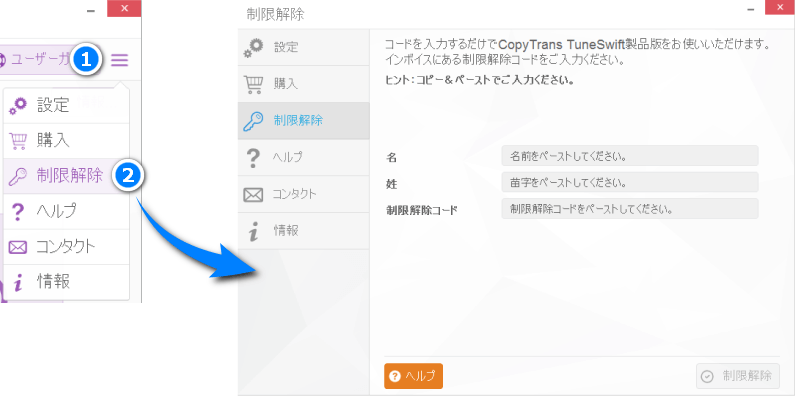This screenshot has width=795, height=396.
Task: Focus the 制限解除コード input field
Action: coord(630,208)
